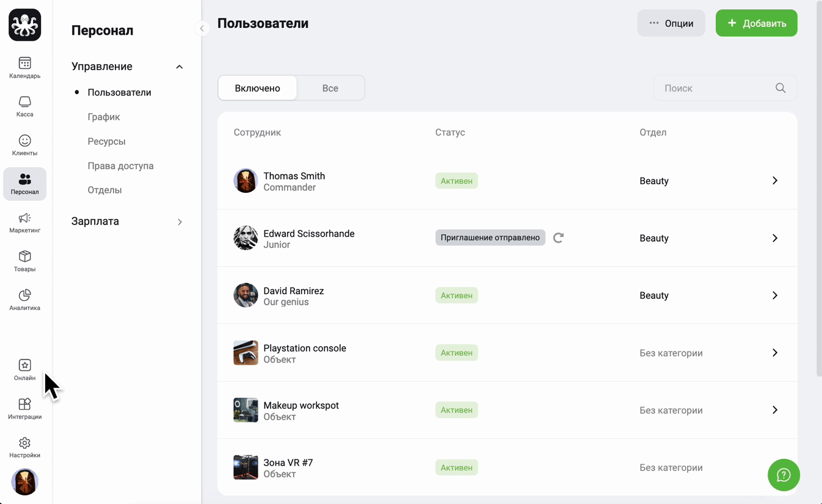This screenshot has height=504, width=822.
Task: Collapse the Управление section
Action: click(180, 67)
